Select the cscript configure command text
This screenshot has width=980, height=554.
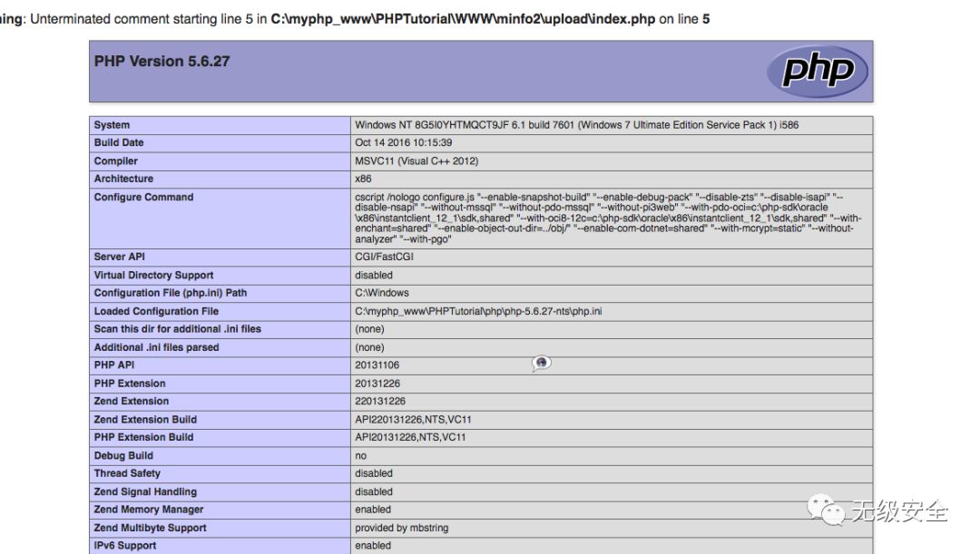[x=607, y=218]
